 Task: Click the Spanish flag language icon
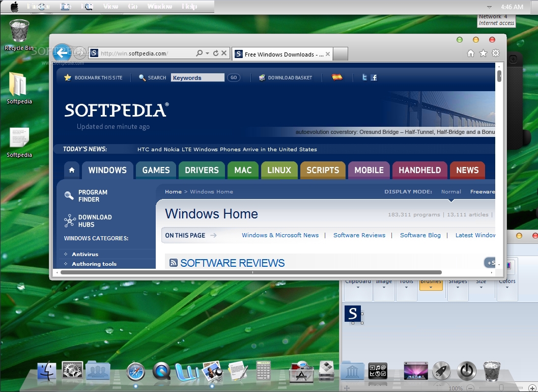(337, 77)
